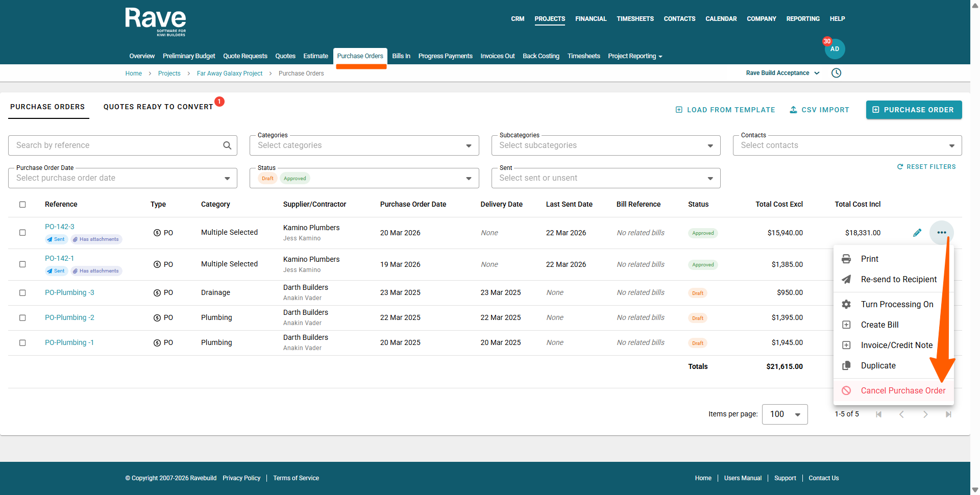
Task: Click the Reset Filters button
Action: coord(926,167)
